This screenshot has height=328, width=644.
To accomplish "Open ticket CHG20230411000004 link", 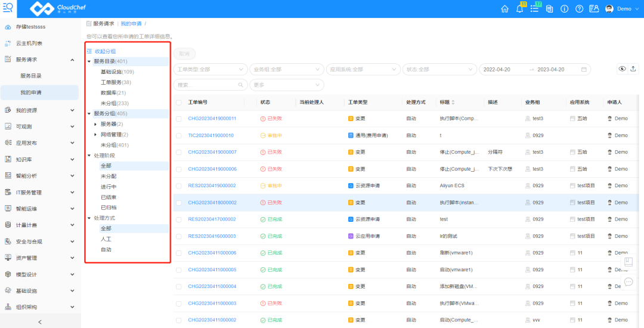I will [212, 286].
